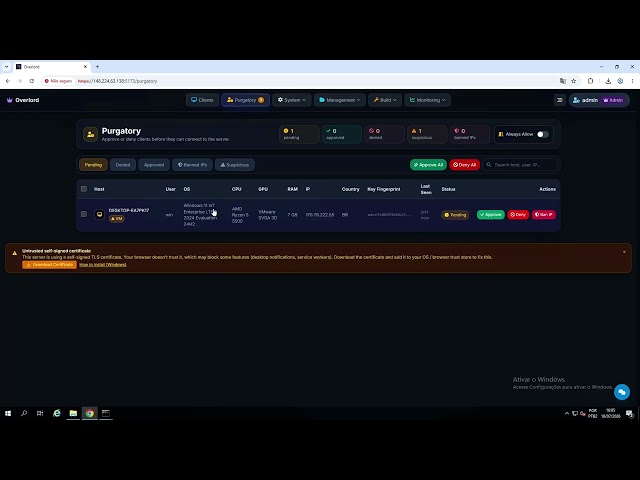This screenshot has height=480, width=640.
Task: Tick the checkbox for the DESKTOP host row
Action: tap(84, 214)
